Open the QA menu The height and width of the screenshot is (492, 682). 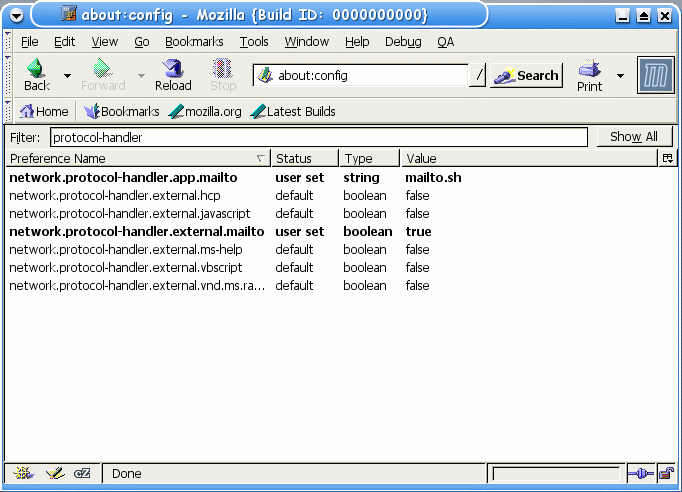pyautogui.click(x=445, y=42)
